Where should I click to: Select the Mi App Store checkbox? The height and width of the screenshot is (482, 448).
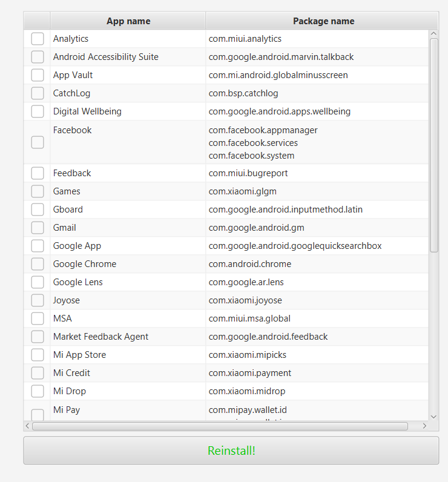click(38, 354)
